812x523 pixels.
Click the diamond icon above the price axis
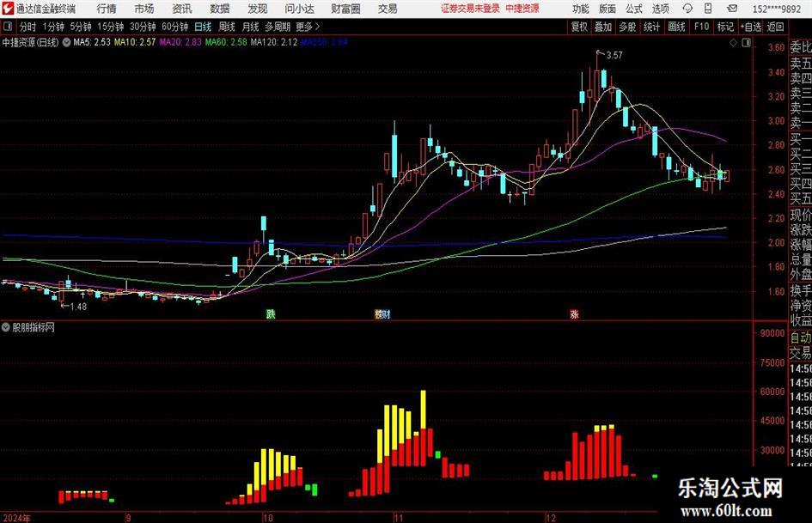click(x=733, y=43)
